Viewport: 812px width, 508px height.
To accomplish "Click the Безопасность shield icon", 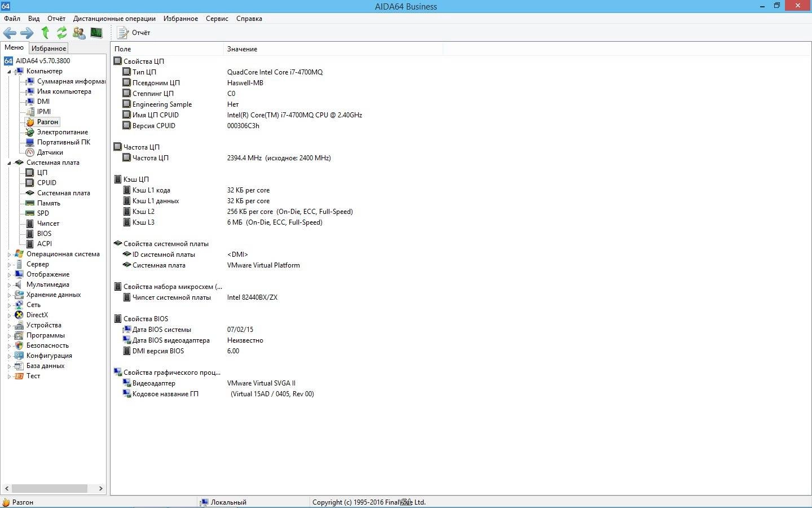I will point(19,345).
